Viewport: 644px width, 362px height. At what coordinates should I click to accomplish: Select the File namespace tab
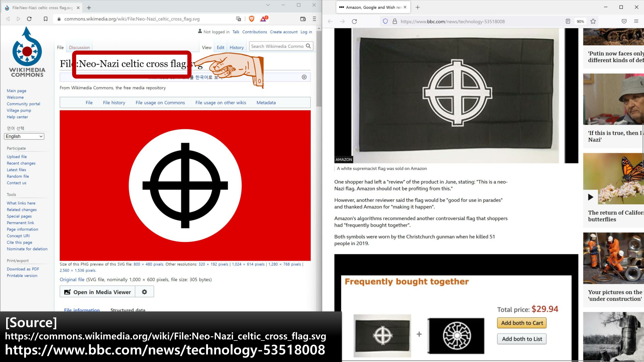60,47
